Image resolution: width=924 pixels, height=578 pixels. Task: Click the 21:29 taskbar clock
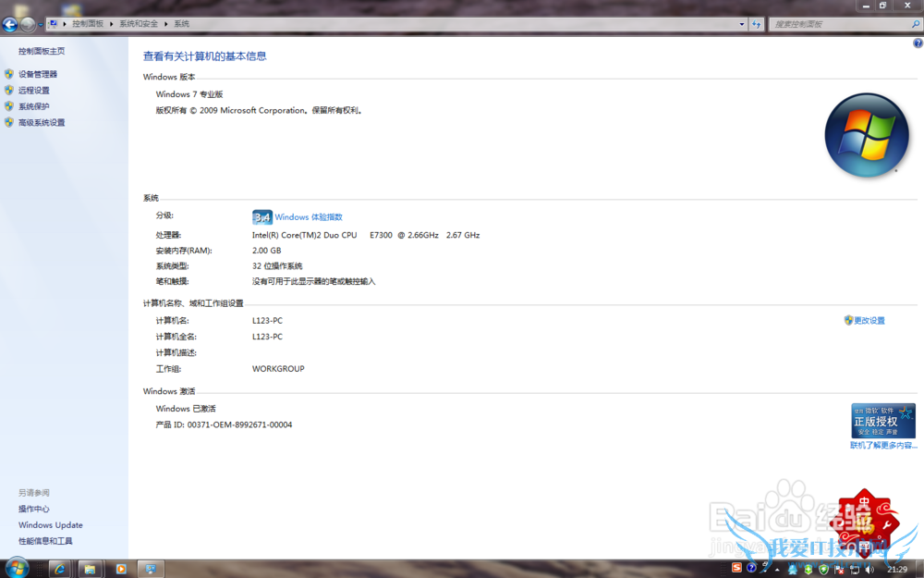pos(897,570)
